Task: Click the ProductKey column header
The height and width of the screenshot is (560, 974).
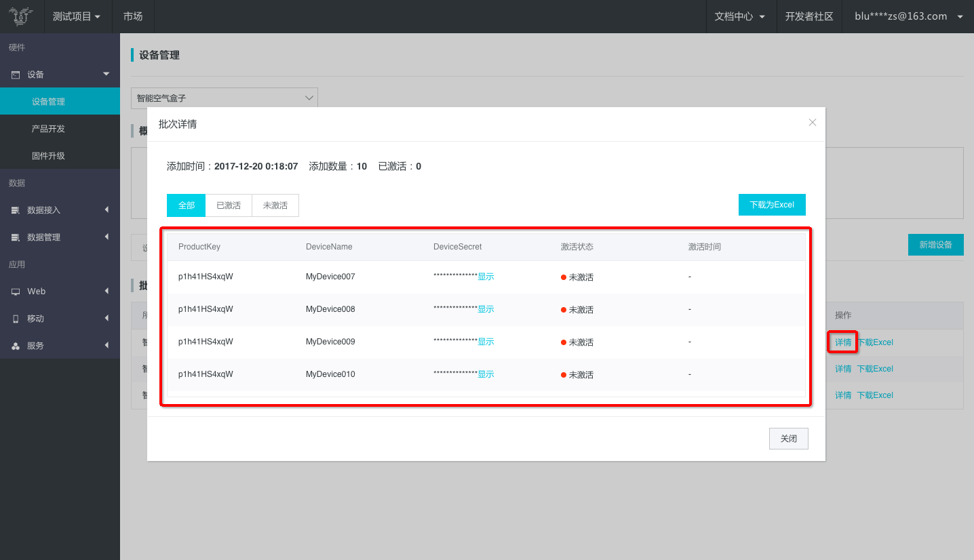Action: [x=199, y=247]
